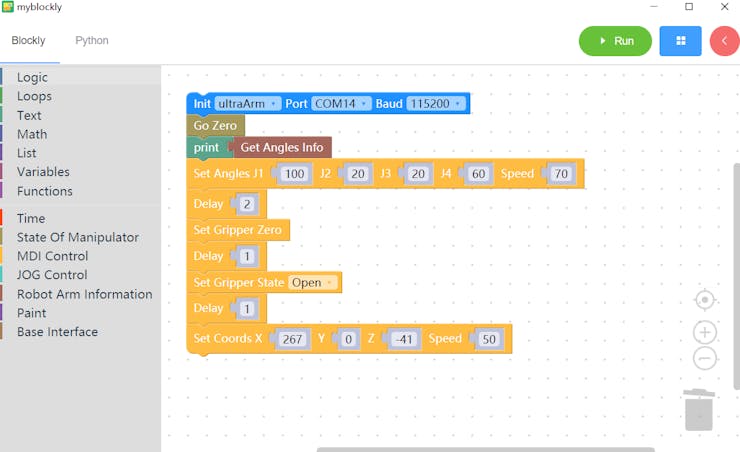The image size is (740, 452).
Task: Switch to the Blockly tab
Action: coord(28,41)
